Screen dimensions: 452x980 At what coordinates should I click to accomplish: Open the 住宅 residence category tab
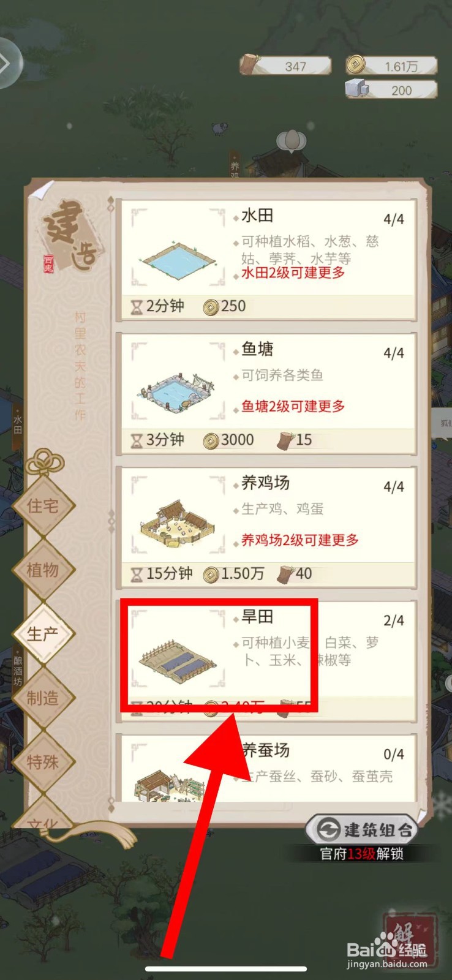point(43,506)
